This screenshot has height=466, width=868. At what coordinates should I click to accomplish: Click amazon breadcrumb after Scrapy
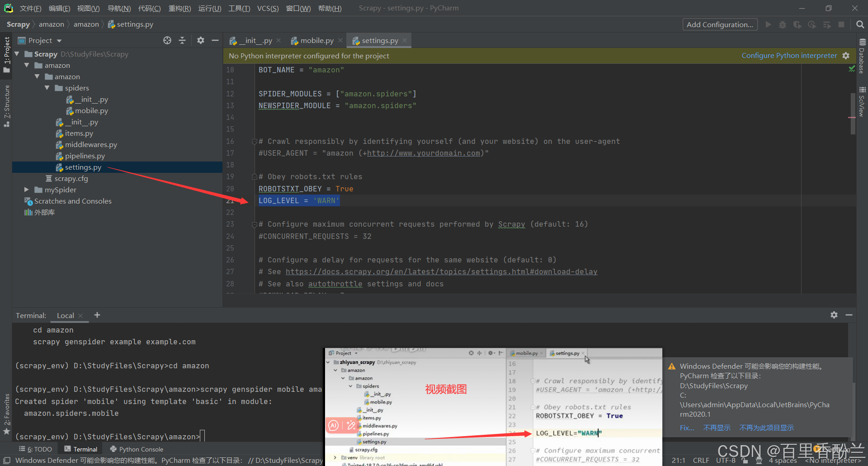pyautogui.click(x=51, y=24)
